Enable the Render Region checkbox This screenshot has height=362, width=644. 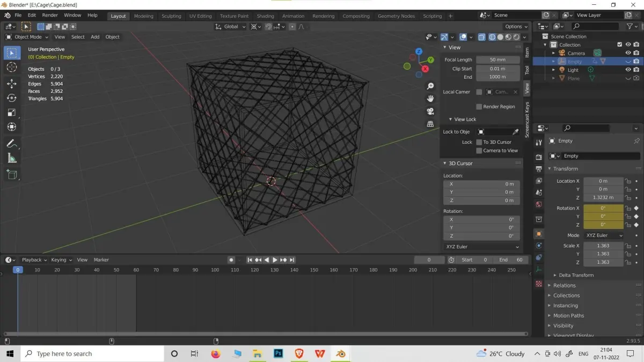[479, 107]
